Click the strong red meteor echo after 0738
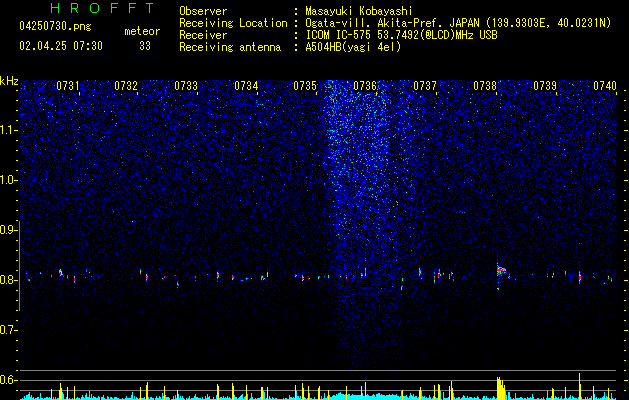 pos(501,271)
